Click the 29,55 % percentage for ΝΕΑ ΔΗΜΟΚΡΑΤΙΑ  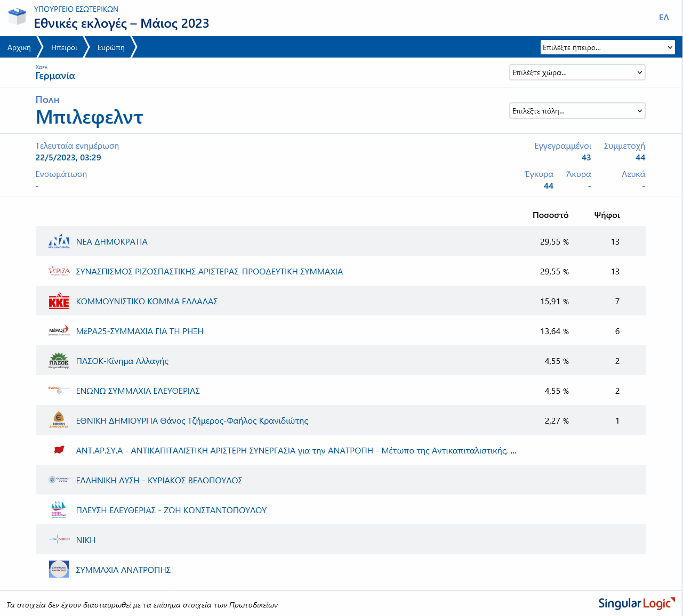click(x=555, y=242)
